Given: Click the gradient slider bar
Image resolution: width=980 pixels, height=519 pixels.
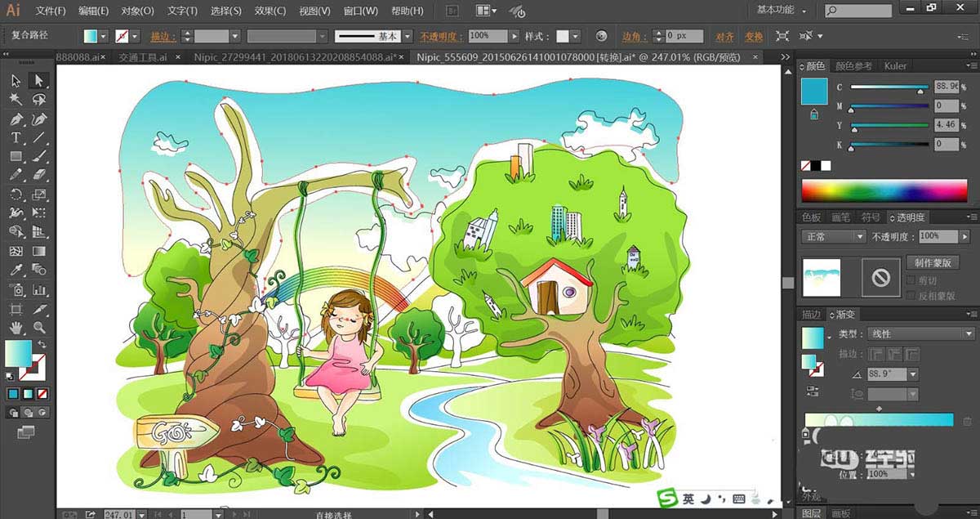Looking at the screenshot, I should click(879, 419).
